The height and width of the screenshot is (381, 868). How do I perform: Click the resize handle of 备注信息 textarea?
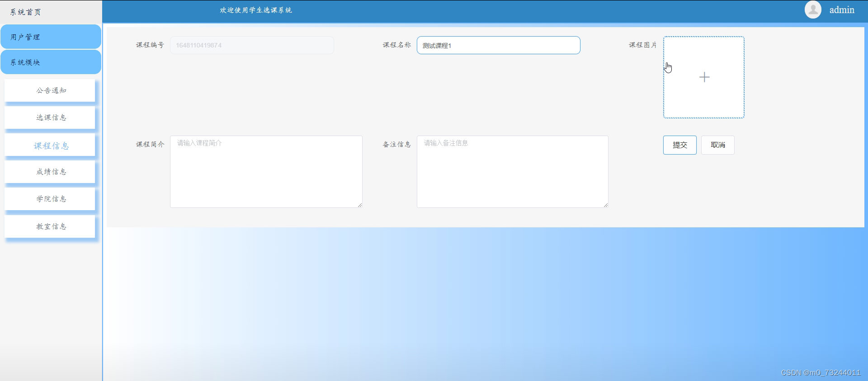click(606, 205)
